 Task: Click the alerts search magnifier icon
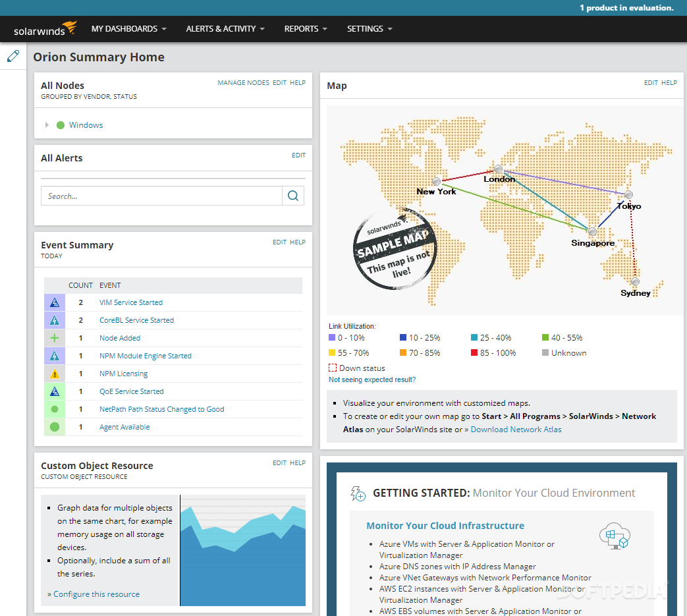pyautogui.click(x=293, y=196)
